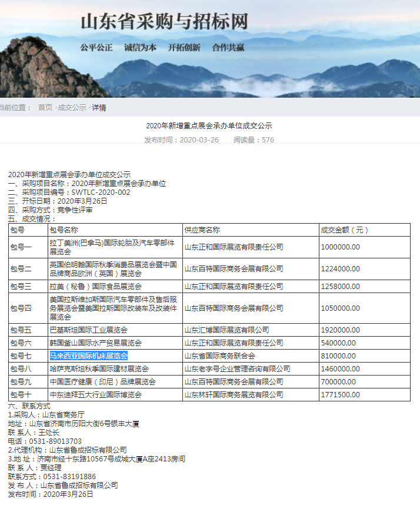Click the 山东省采购与招标网 site title
The image size is (420, 505).
tap(165, 22)
